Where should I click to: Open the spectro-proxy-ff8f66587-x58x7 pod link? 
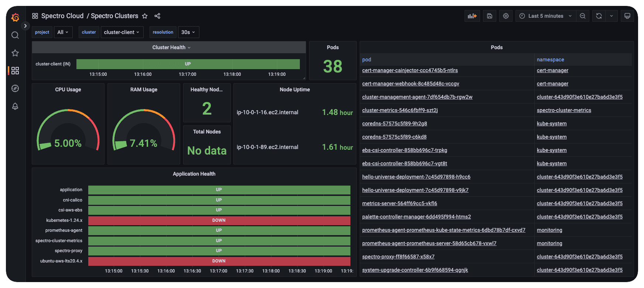(x=398, y=257)
